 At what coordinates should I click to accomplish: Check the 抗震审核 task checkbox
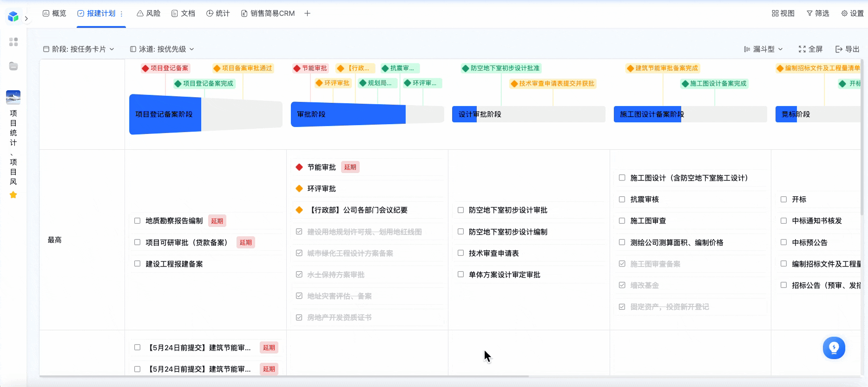622,199
